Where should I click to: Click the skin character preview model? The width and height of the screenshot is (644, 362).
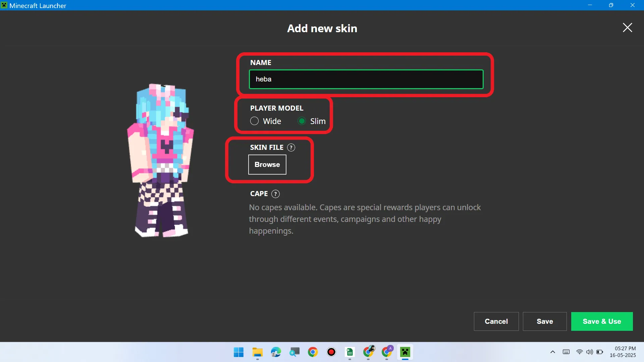tap(161, 160)
